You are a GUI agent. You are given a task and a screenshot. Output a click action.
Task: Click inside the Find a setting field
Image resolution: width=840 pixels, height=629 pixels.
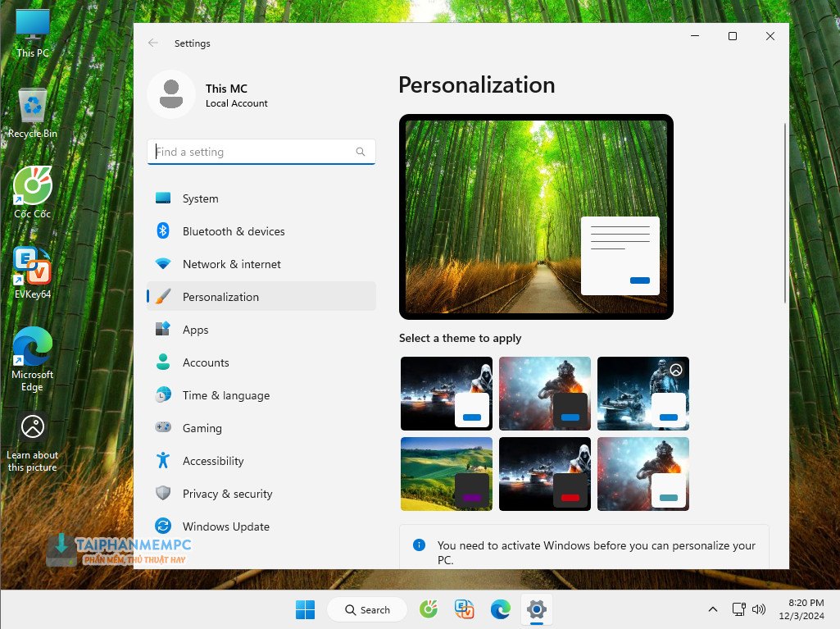[x=254, y=152]
